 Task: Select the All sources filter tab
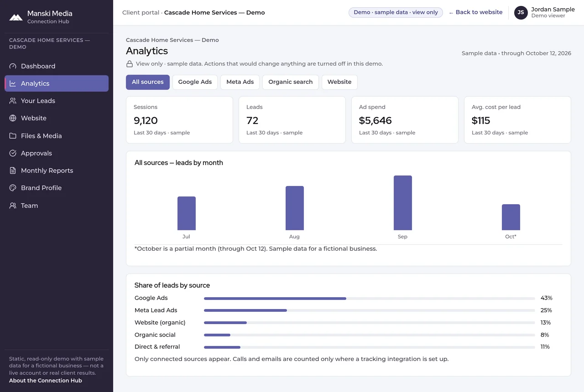click(x=148, y=82)
